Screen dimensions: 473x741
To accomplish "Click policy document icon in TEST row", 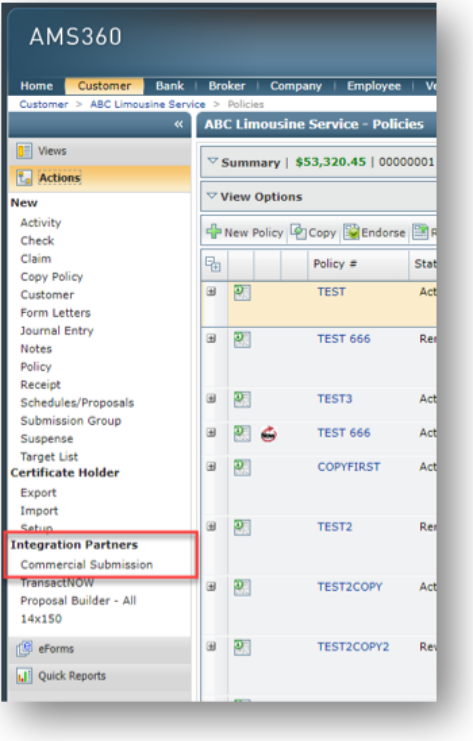I will [242, 293].
